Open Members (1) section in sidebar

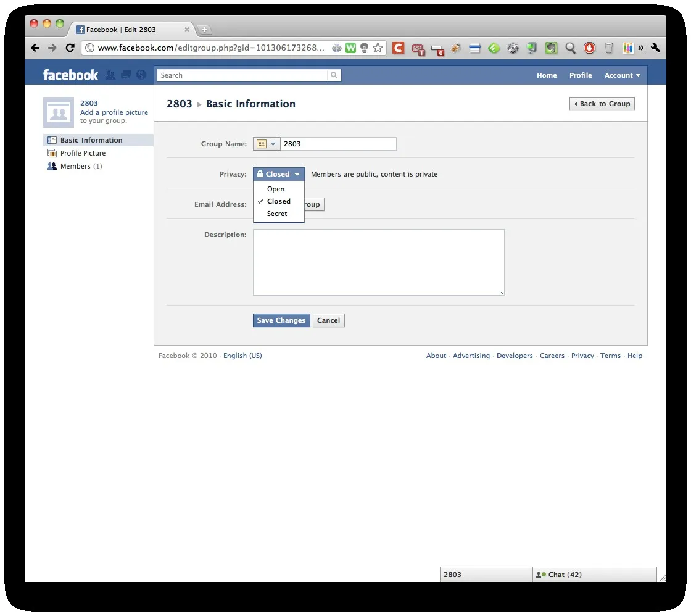click(x=81, y=166)
